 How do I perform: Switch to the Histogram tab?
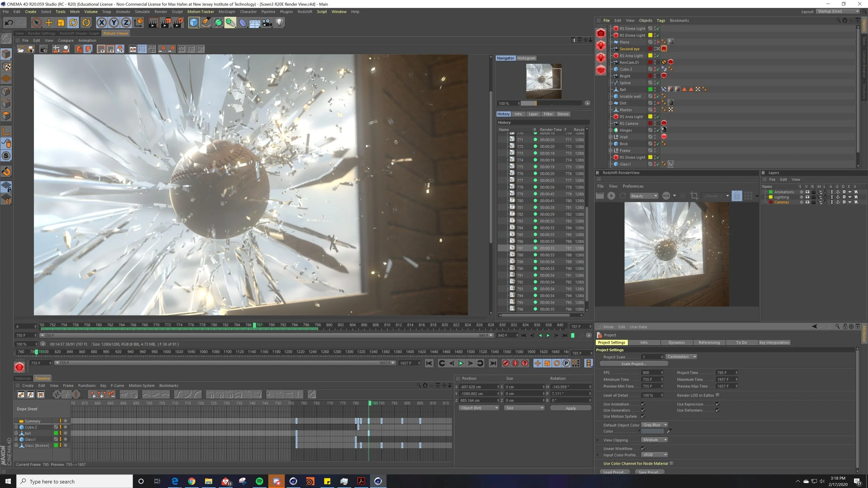click(526, 58)
